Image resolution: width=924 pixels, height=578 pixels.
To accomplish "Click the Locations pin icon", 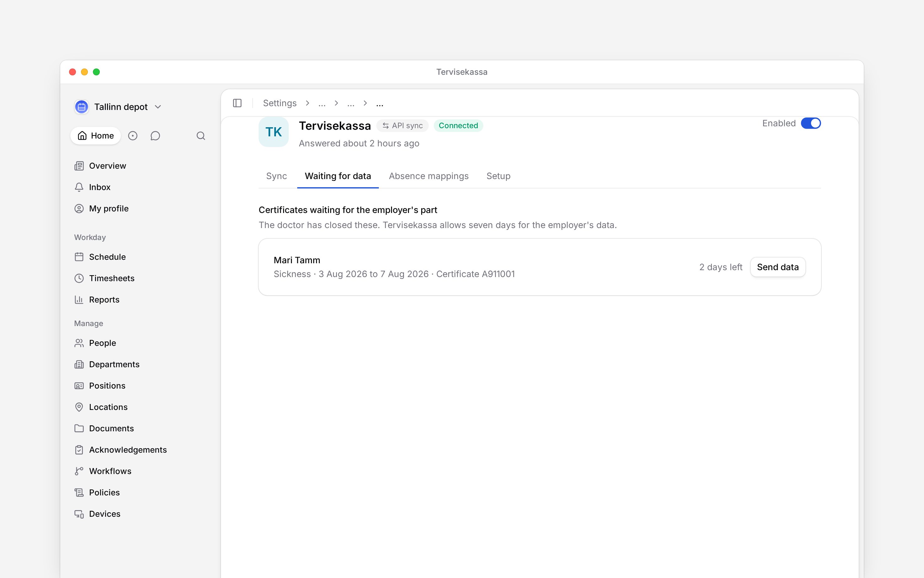I will click(x=79, y=407).
